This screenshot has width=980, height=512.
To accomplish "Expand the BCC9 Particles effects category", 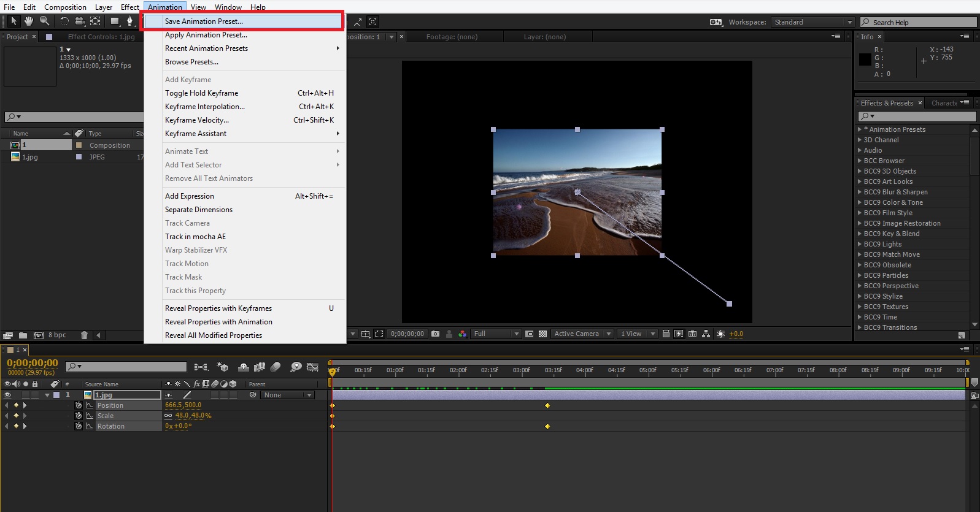I will pos(860,275).
